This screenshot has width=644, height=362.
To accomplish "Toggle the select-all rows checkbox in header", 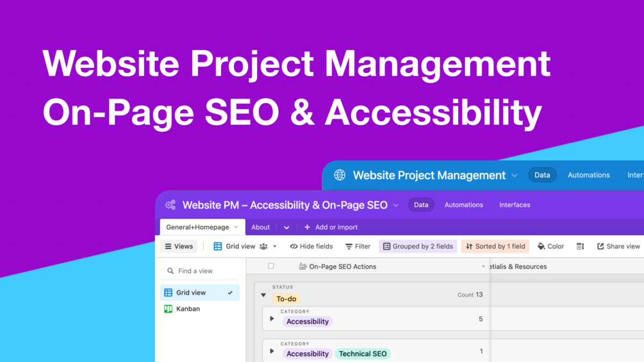I will (271, 266).
